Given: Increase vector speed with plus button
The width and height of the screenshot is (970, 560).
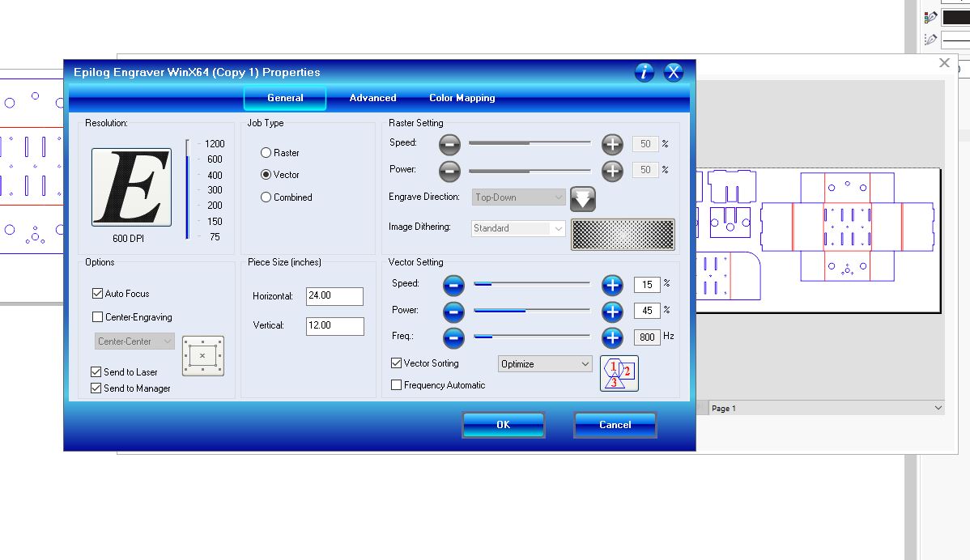Looking at the screenshot, I should (x=612, y=285).
